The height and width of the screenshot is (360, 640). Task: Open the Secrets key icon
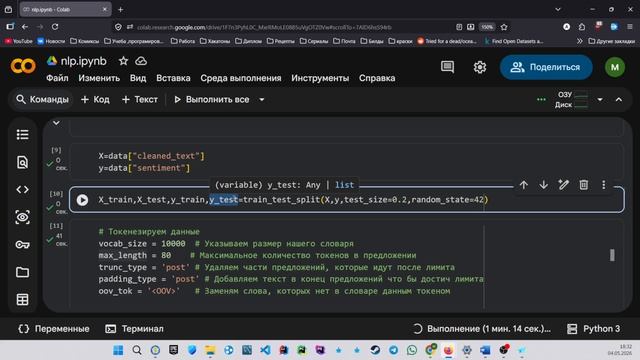point(22,244)
